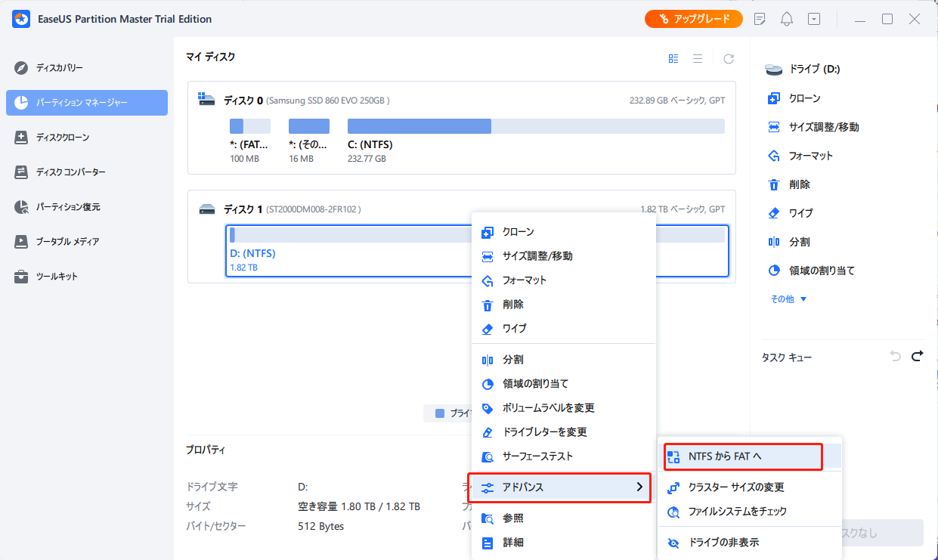Select ドライブの非表示 to hide drive
This screenshot has height=560, width=938.
(723, 543)
